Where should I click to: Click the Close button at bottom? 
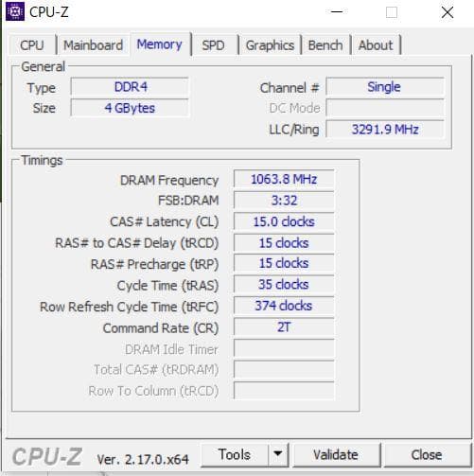click(x=427, y=454)
